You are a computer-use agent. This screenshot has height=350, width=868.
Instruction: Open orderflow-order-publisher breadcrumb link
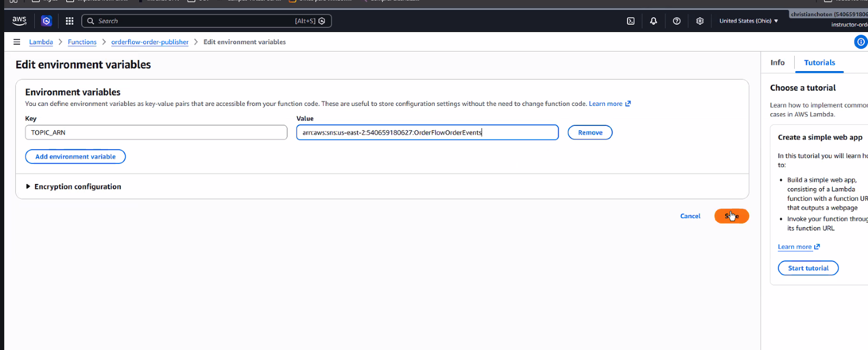[150, 42]
